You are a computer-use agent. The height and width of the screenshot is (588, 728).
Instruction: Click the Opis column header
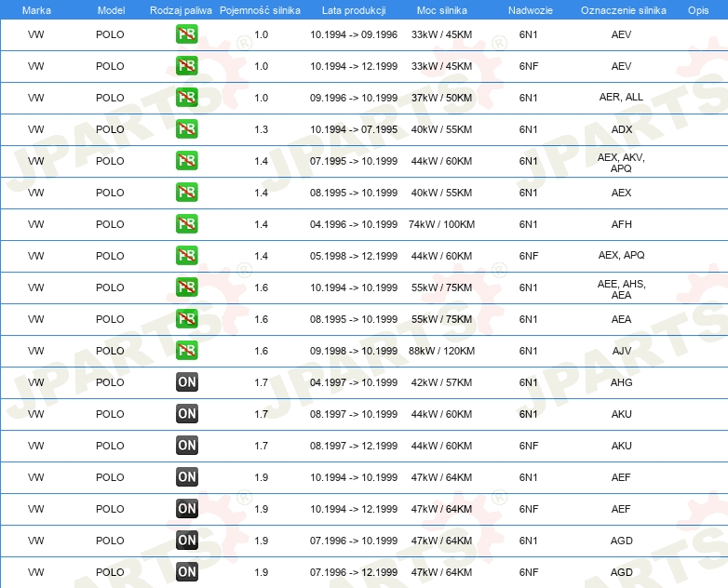point(698,10)
